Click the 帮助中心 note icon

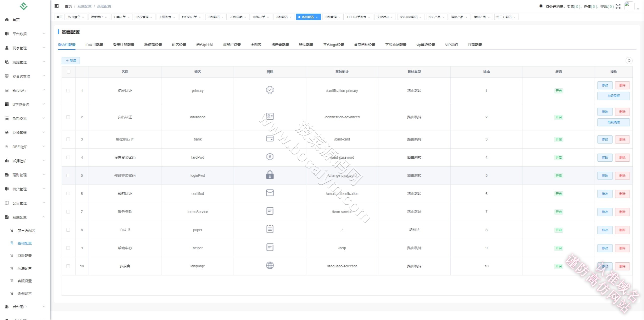(270, 247)
